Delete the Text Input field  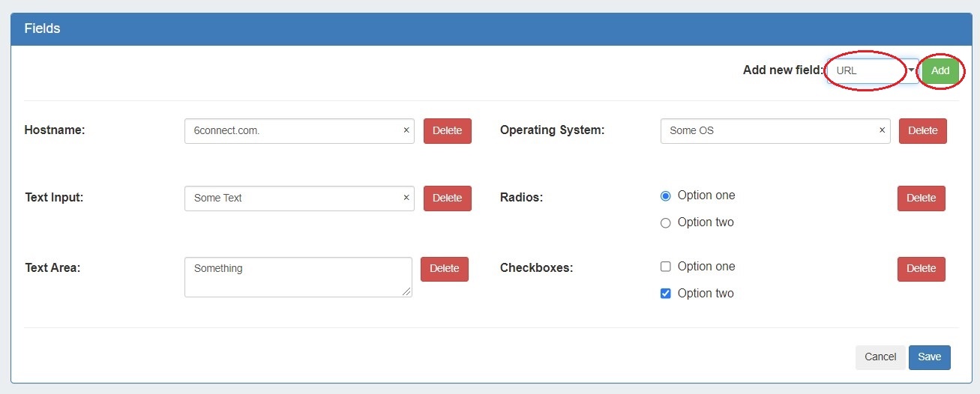tap(447, 198)
